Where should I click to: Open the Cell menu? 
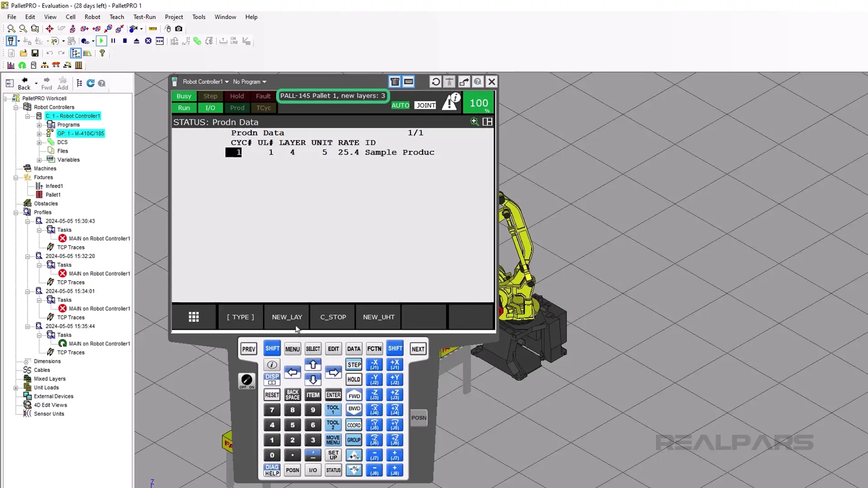(x=71, y=17)
